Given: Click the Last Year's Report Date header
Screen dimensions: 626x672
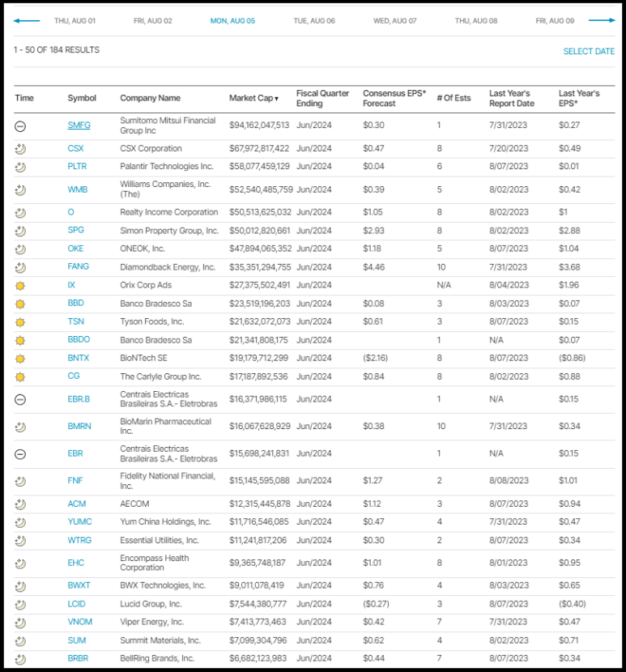Looking at the screenshot, I should click(x=512, y=98).
